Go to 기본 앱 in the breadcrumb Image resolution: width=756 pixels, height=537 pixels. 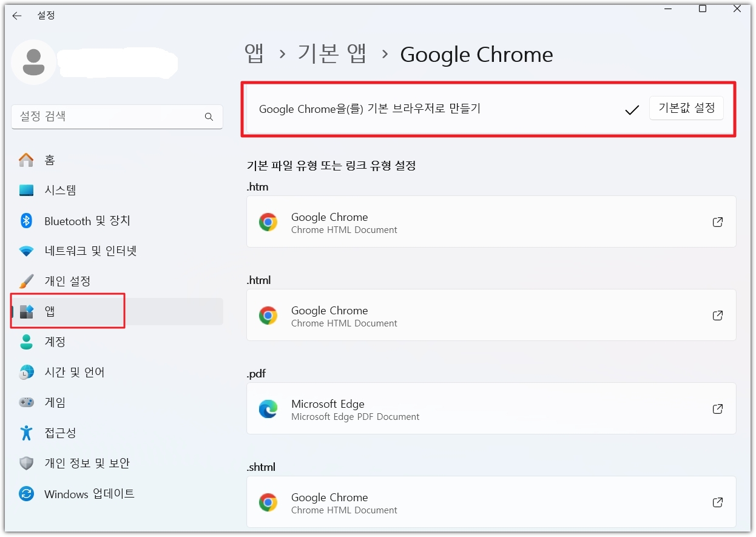pos(332,54)
